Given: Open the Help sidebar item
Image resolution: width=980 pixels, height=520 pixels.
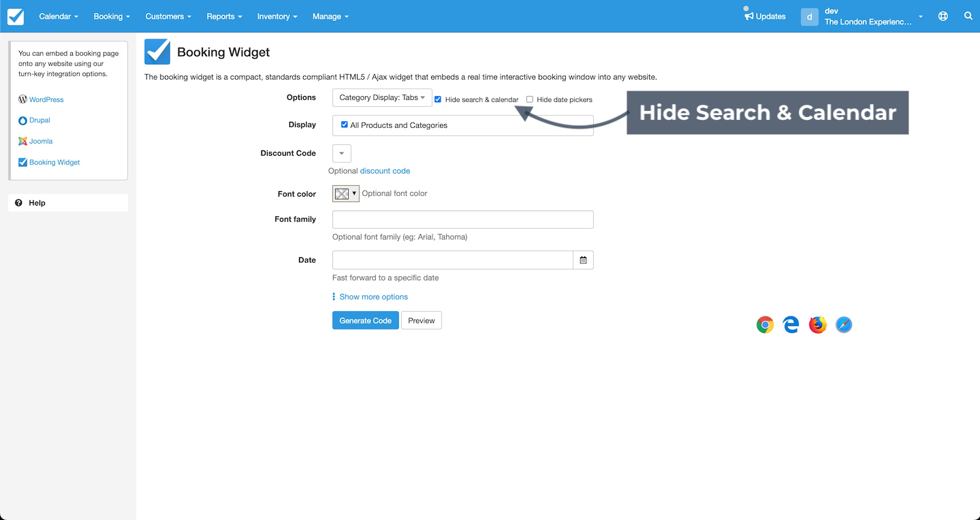Looking at the screenshot, I should (x=68, y=203).
